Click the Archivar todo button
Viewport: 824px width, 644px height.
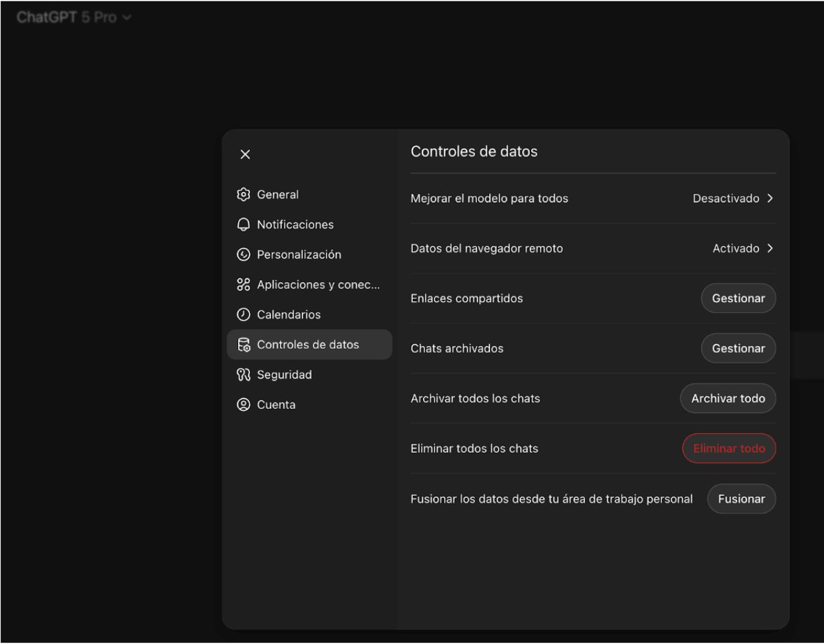(x=727, y=399)
